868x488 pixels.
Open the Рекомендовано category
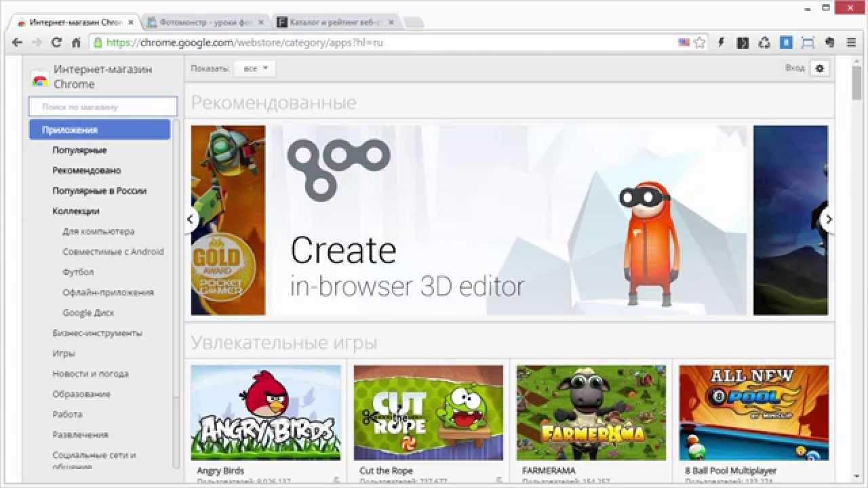[x=87, y=170]
